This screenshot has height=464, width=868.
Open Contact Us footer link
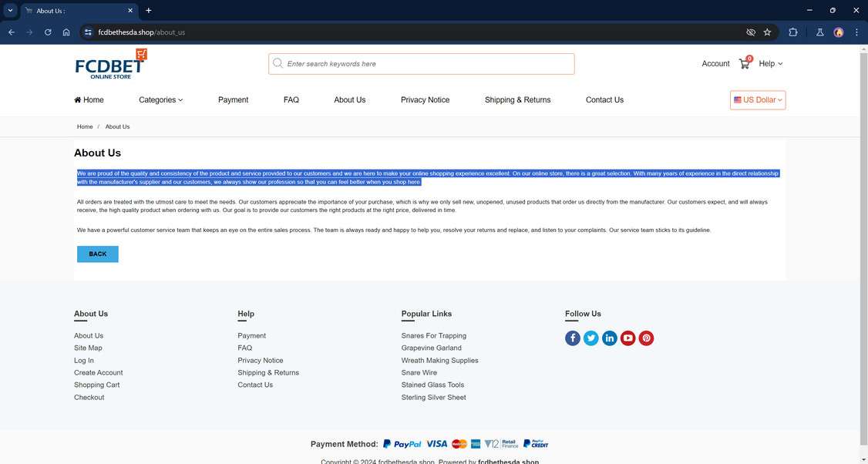click(x=255, y=385)
